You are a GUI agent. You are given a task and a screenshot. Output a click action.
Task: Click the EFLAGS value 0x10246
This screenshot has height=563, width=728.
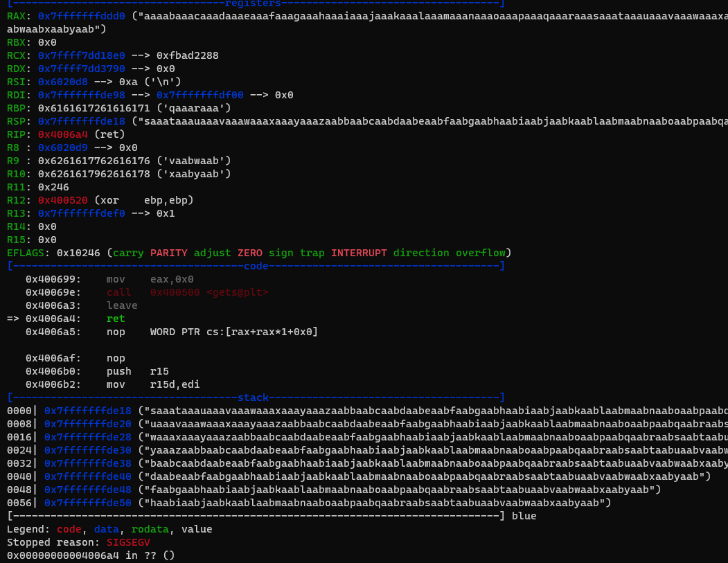[79, 253]
